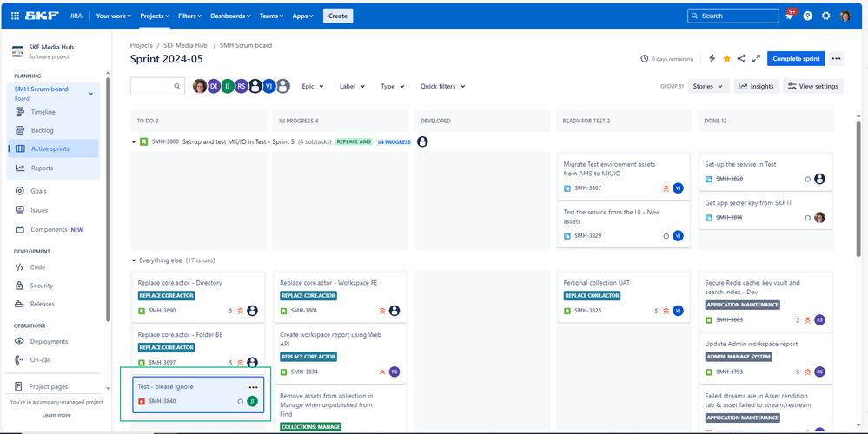Screen dimensions: 868x434
Task: Click the search magnifier in board filter
Action: 177,86
